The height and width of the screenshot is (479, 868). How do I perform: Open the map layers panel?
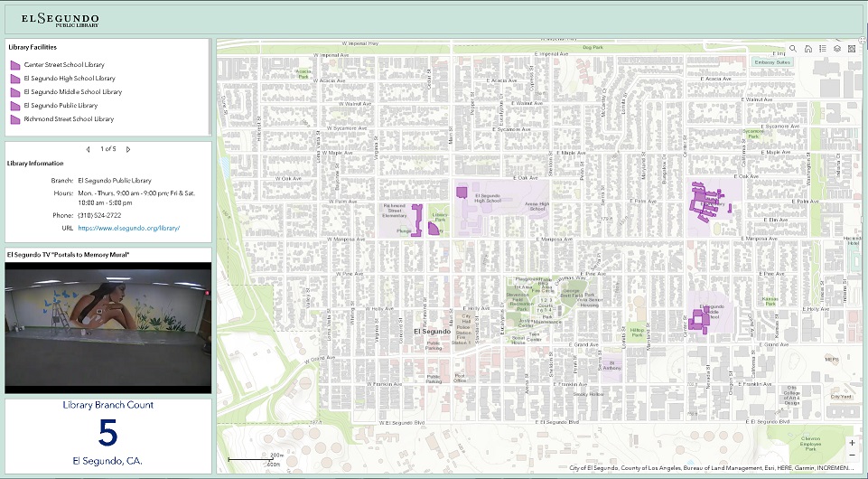click(837, 49)
